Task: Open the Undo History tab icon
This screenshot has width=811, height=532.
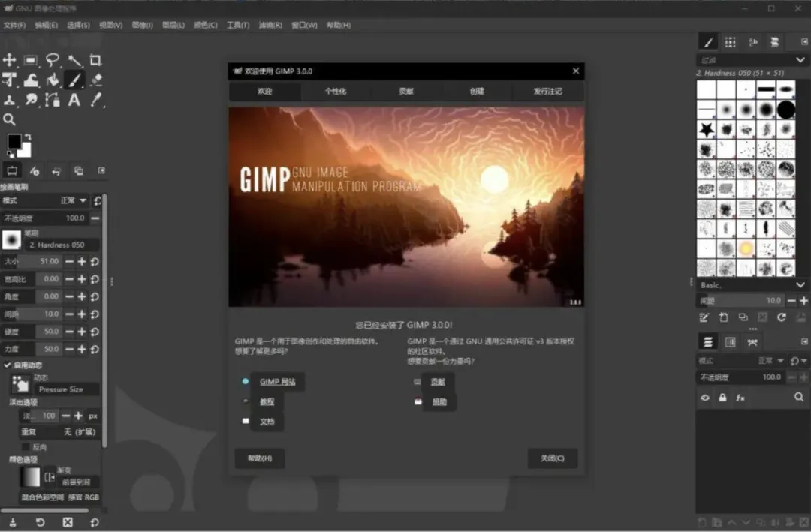Action: pyautogui.click(x=56, y=170)
